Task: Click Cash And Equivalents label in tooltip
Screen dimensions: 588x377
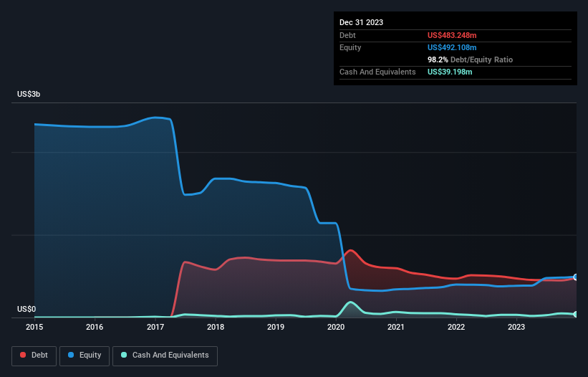Action: (x=377, y=72)
